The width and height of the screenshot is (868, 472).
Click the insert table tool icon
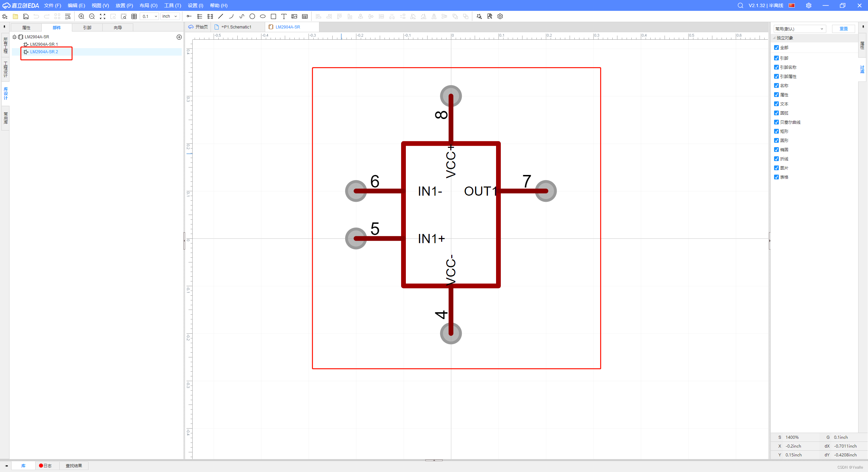click(x=305, y=16)
